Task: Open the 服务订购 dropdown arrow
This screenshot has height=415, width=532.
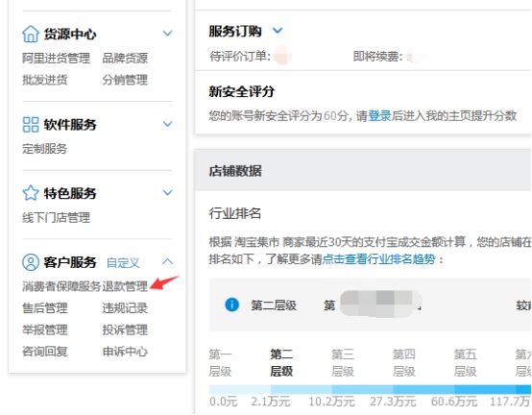Action: 278,31
